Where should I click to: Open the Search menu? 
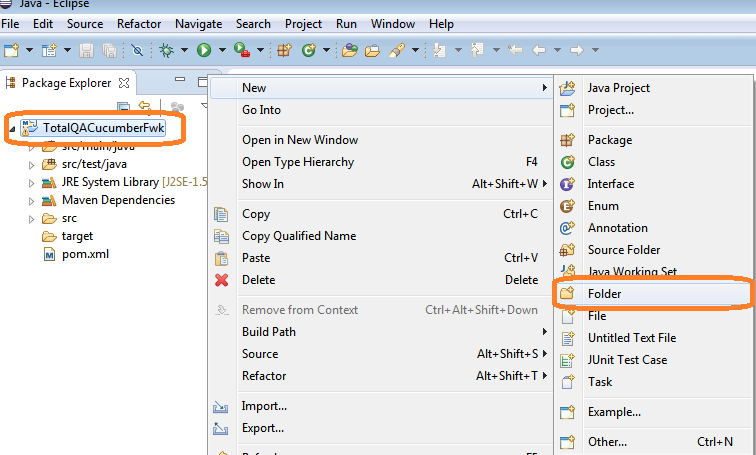tap(253, 24)
